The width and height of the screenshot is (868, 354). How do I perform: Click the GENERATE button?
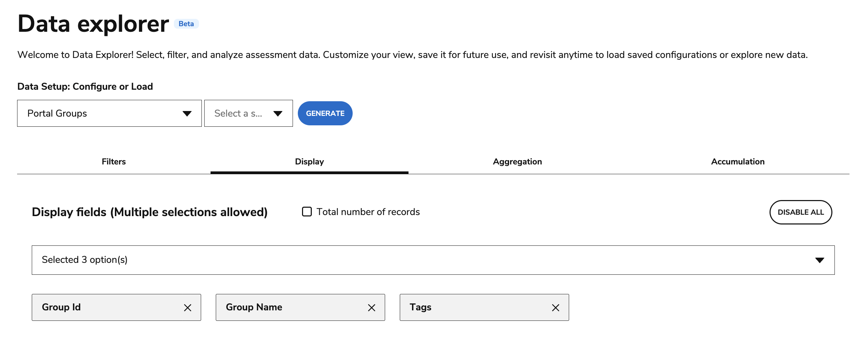coord(325,113)
